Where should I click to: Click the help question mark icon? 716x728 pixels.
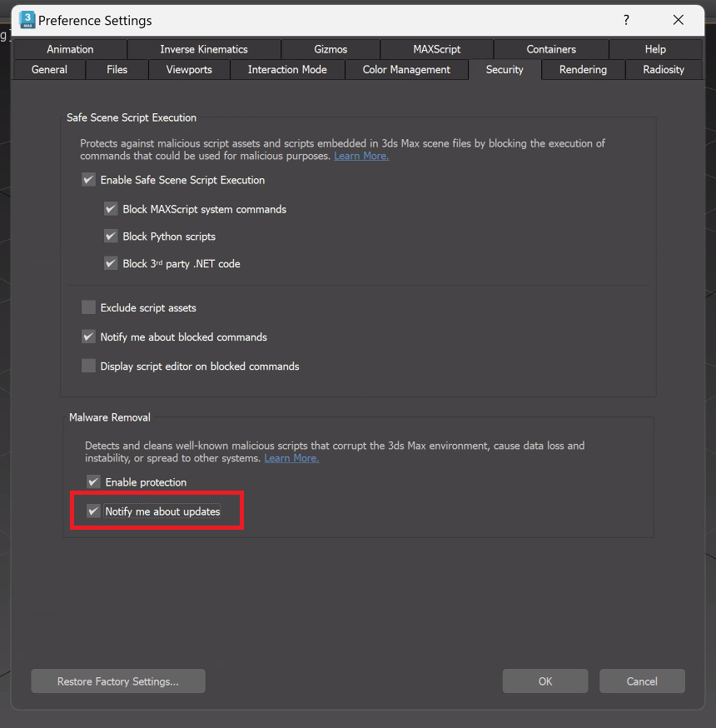coord(626,20)
